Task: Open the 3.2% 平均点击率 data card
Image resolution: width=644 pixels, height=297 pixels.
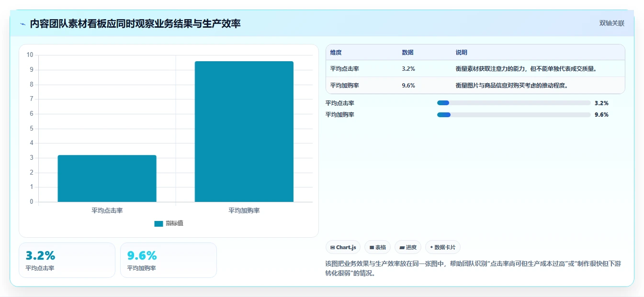Action: [67, 260]
